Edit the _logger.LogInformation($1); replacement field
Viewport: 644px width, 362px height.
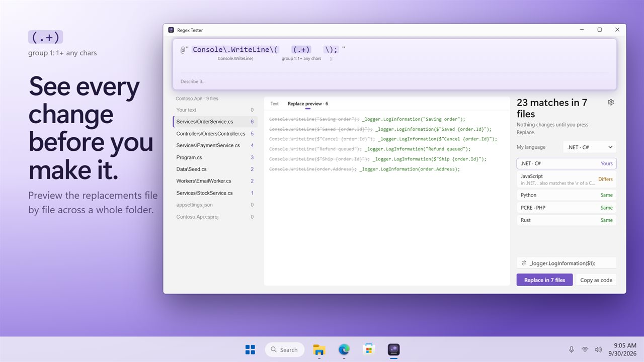click(567, 263)
